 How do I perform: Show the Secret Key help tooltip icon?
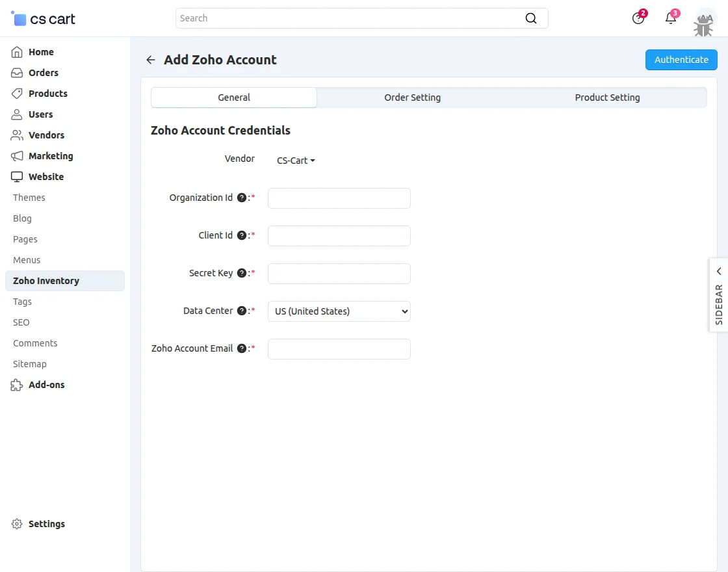pyautogui.click(x=241, y=273)
